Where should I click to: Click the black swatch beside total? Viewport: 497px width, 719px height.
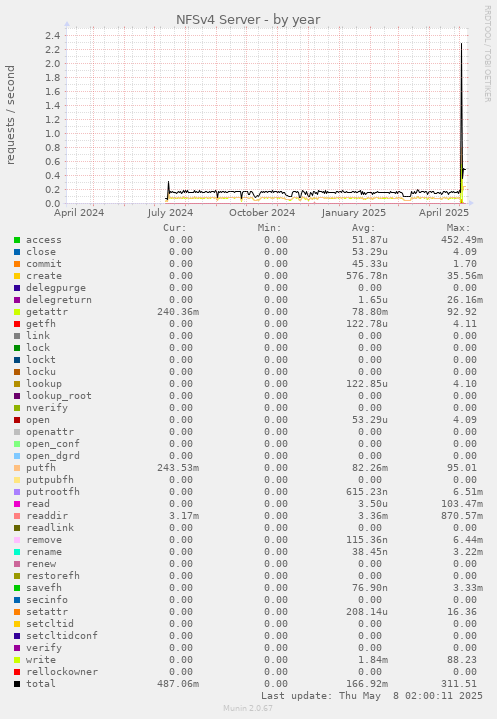tap(17, 684)
